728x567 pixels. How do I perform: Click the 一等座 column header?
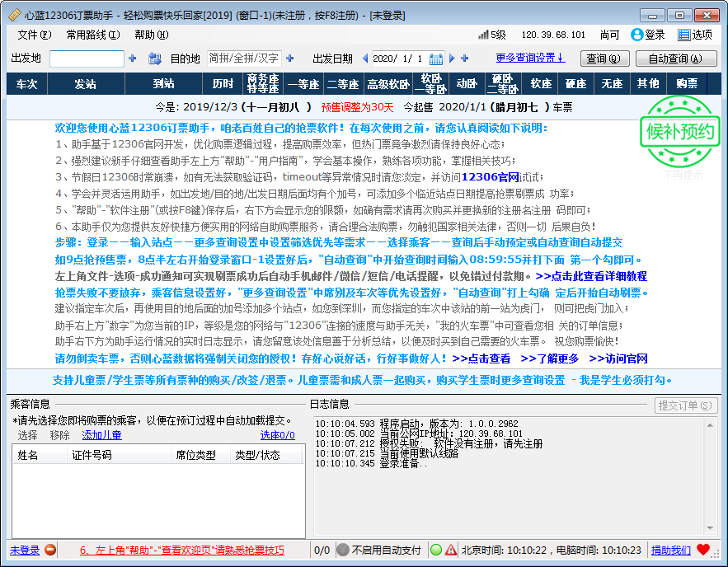pos(303,84)
